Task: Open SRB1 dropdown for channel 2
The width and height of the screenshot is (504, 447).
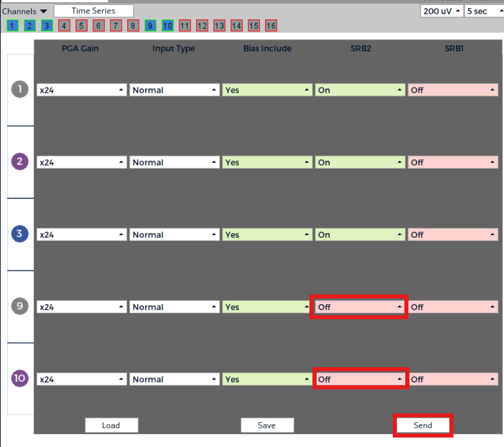Action: point(453,162)
